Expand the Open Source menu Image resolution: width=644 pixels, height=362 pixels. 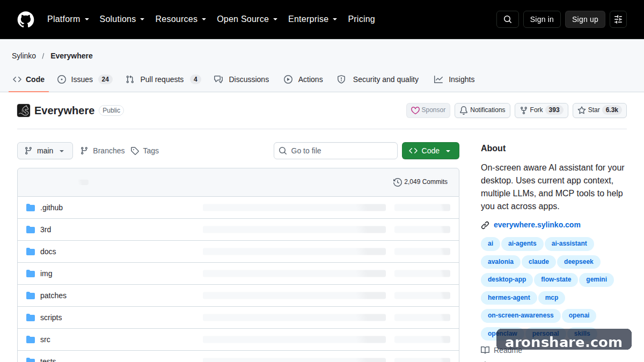(247, 19)
